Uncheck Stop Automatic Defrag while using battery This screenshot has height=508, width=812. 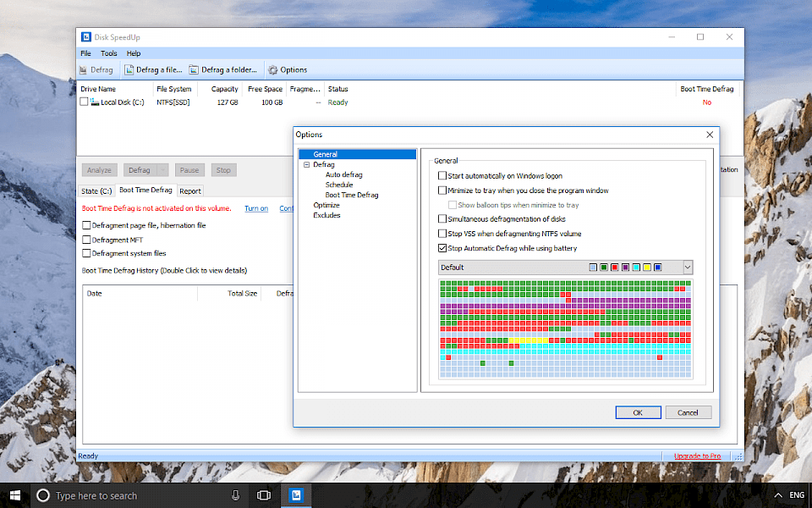click(442, 248)
